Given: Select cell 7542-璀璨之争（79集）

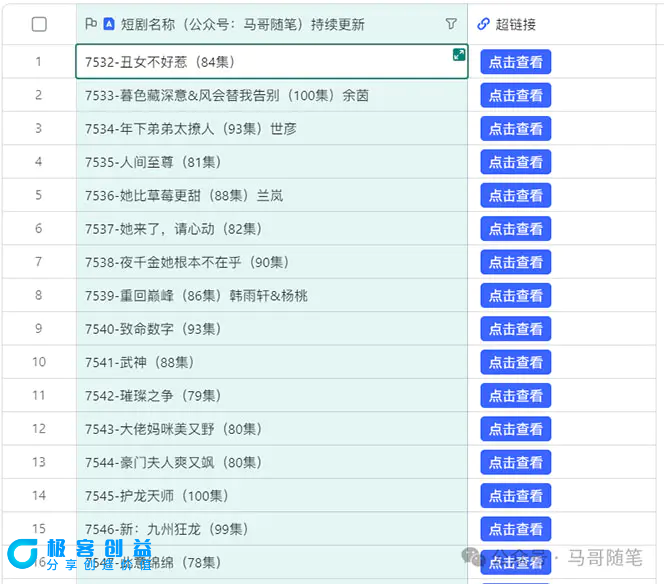Looking at the screenshot, I should pyautogui.click(x=272, y=396).
